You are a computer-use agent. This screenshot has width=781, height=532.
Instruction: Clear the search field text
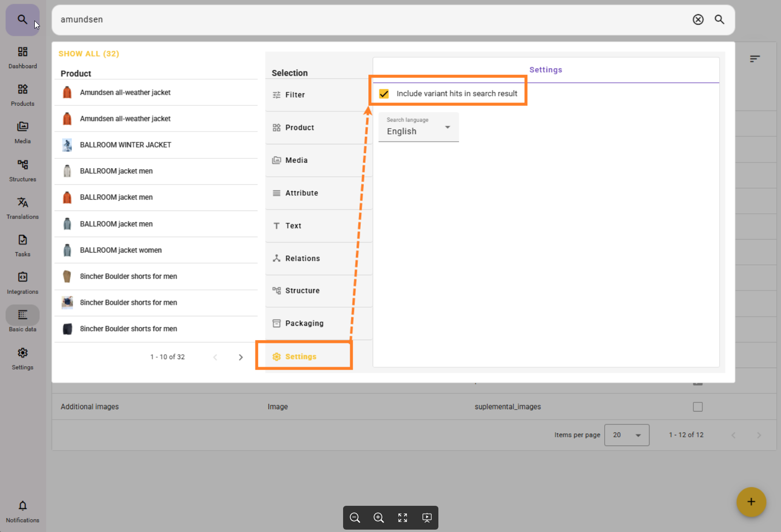pos(698,20)
